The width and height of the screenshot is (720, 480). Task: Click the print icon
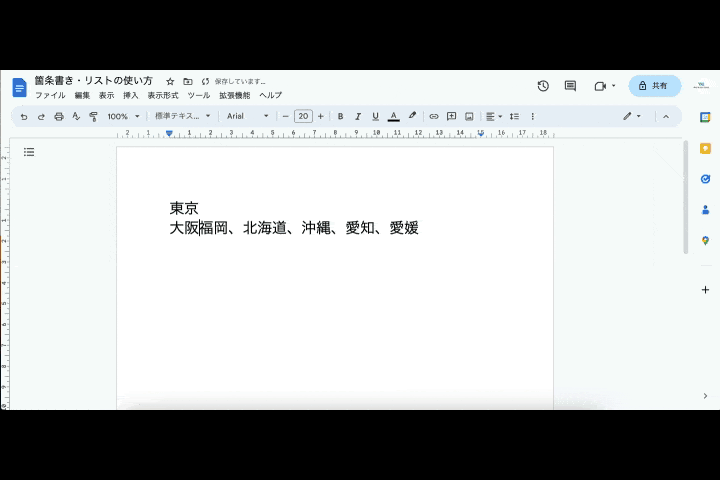[59, 116]
